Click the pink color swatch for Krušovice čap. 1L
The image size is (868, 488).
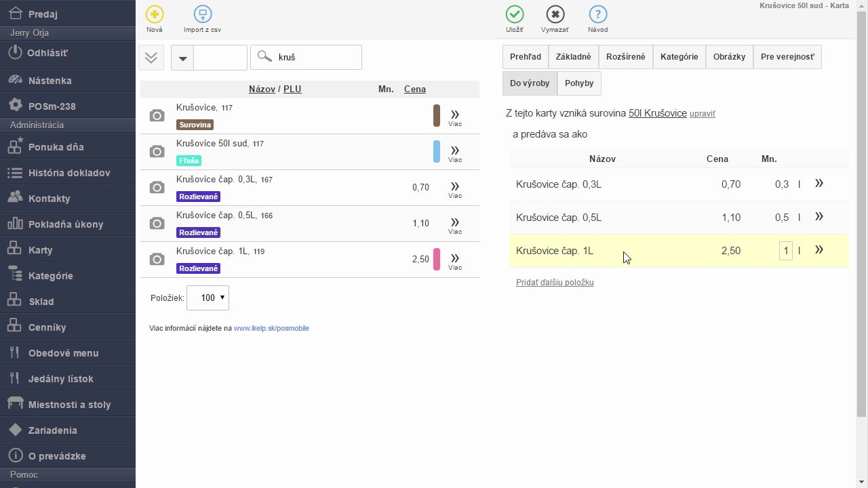pyautogui.click(x=437, y=260)
